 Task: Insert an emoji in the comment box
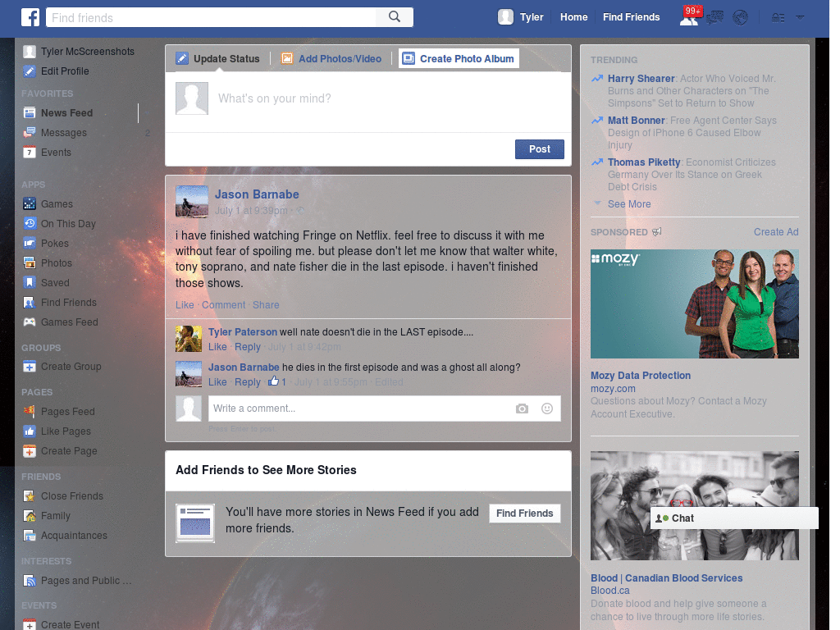coord(546,408)
